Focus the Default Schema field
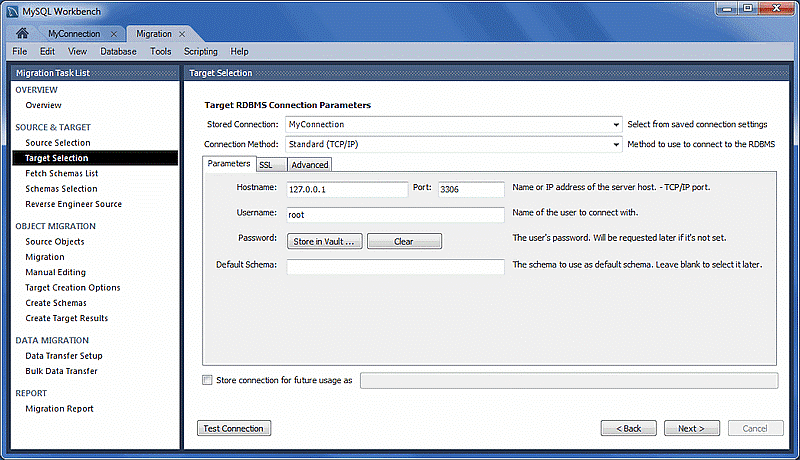The image size is (800, 460). click(395, 267)
